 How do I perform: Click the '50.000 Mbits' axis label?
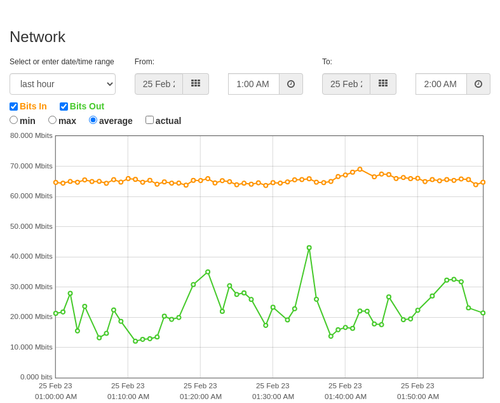[x=31, y=227]
